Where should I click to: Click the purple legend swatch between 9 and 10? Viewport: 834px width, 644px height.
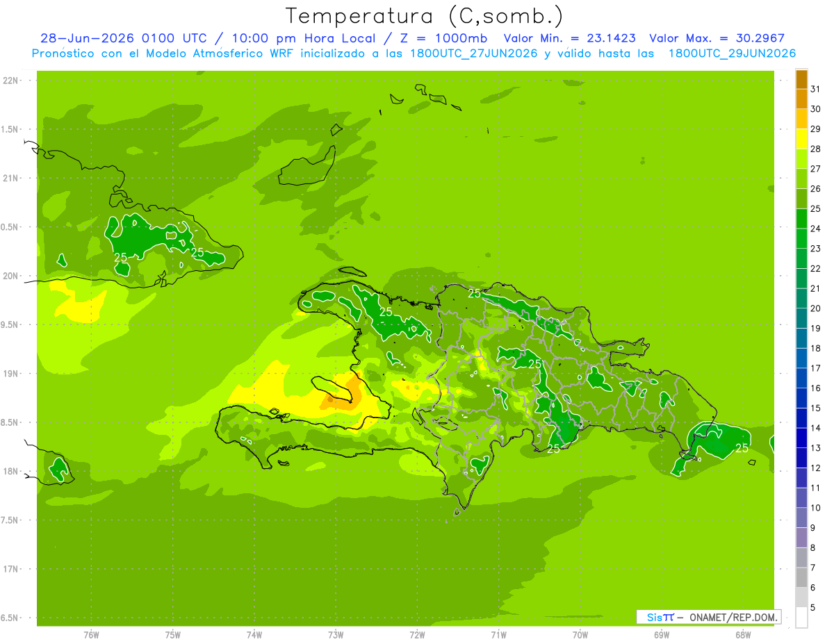tap(801, 518)
